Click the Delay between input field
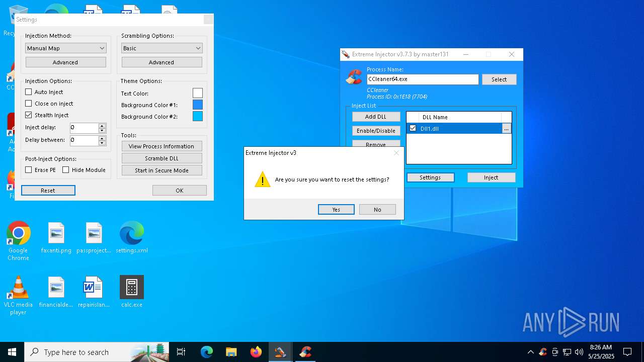The image size is (644, 362). pos(84,140)
